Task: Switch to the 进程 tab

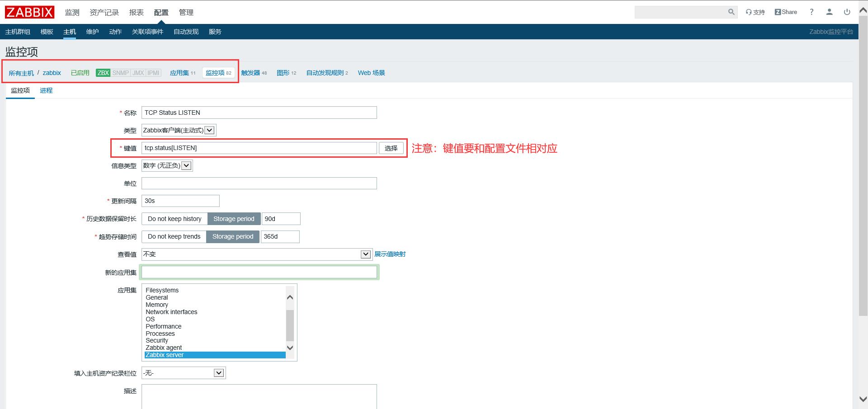Action: 46,90
